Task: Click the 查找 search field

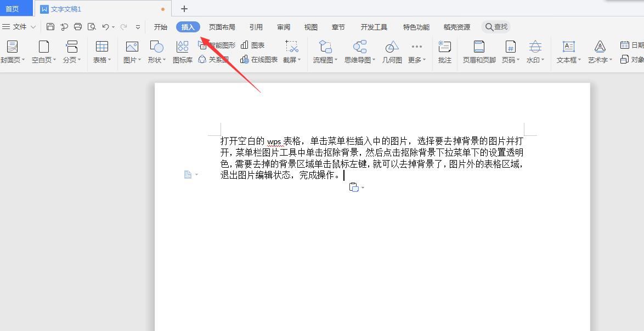Action: pyautogui.click(x=495, y=26)
